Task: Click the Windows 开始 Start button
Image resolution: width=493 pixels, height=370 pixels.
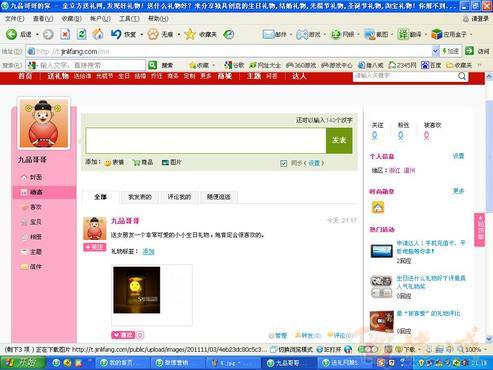Action: [x=22, y=363]
